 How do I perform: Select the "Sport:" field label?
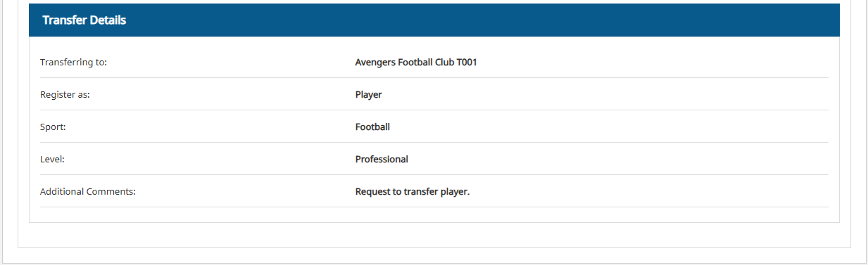tap(53, 127)
